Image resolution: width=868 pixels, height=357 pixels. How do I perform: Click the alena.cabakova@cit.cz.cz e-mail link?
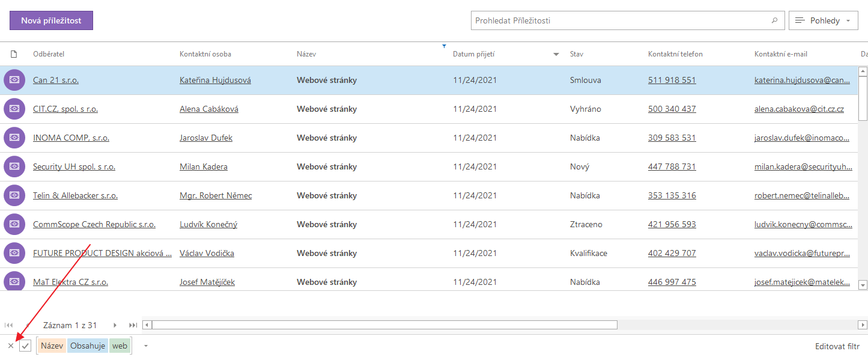tap(799, 109)
